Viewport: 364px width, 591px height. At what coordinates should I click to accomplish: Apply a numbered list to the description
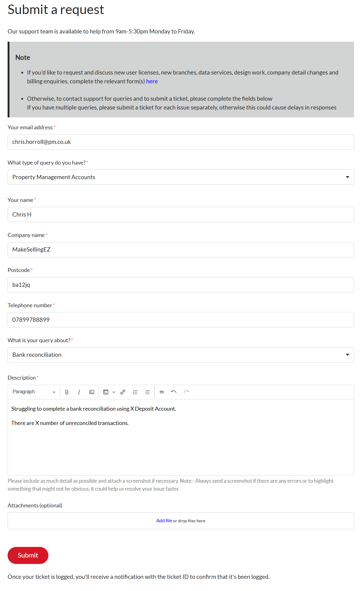[147, 392]
